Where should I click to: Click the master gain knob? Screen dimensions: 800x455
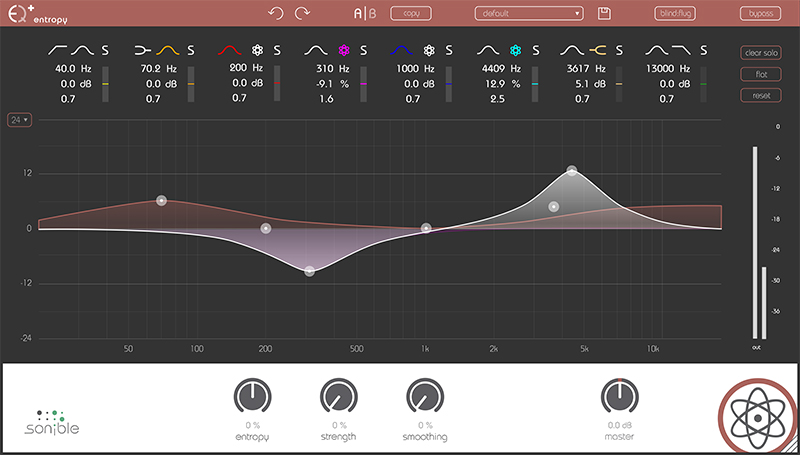(x=619, y=397)
